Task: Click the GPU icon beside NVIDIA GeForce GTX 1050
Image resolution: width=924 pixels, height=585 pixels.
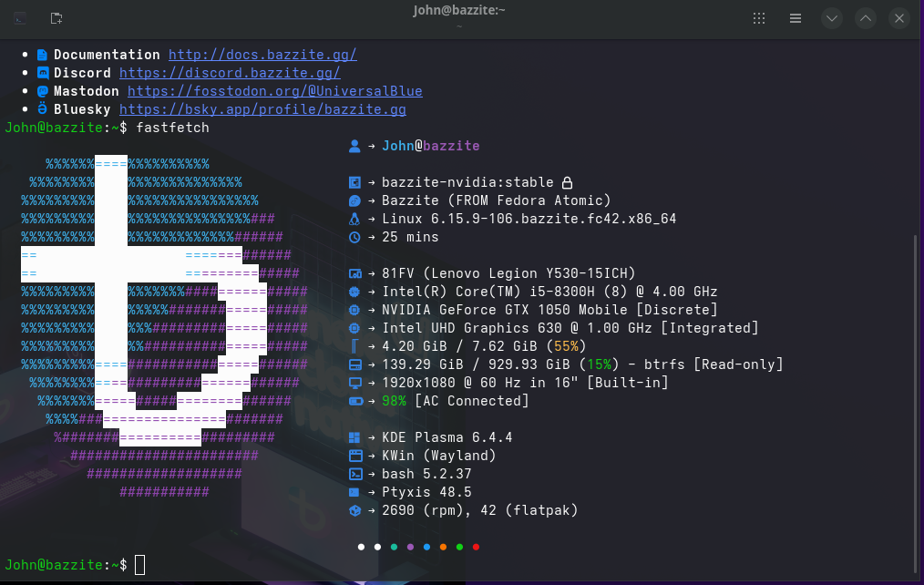Action: (354, 310)
